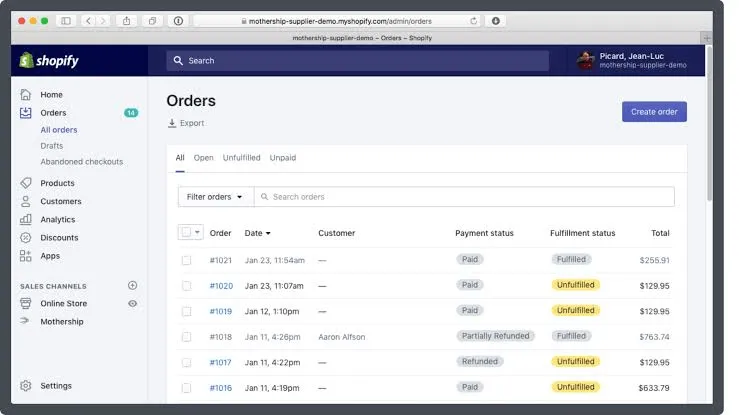This screenshot has width=739, height=415.
Task: Click the page vertical scrollbar
Action: click(709, 123)
